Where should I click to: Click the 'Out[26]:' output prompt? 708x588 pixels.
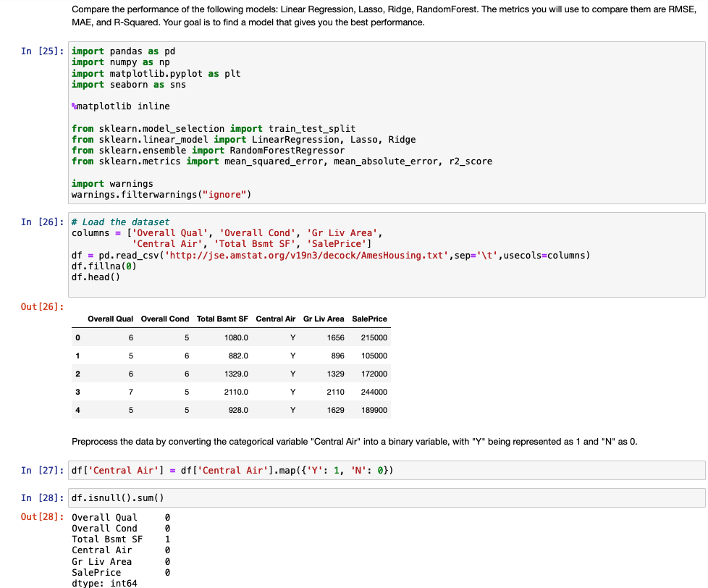pyautogui.click(x=43, y=306)
